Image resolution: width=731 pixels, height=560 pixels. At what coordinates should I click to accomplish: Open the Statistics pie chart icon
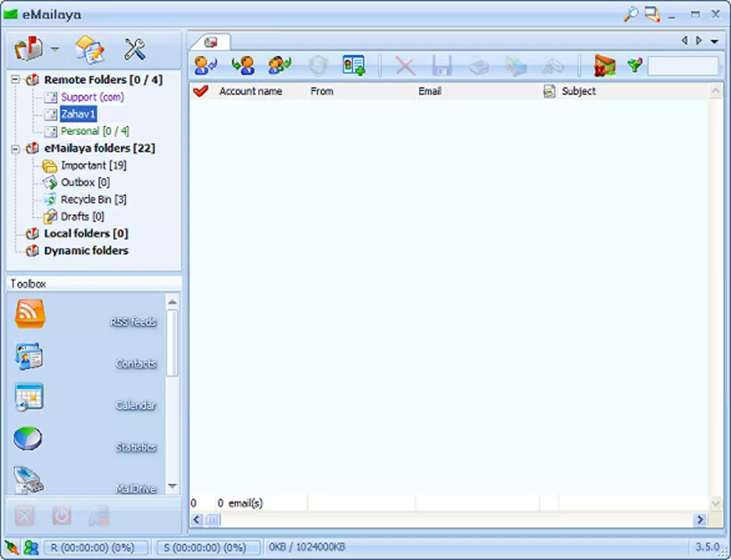(27, 438)
